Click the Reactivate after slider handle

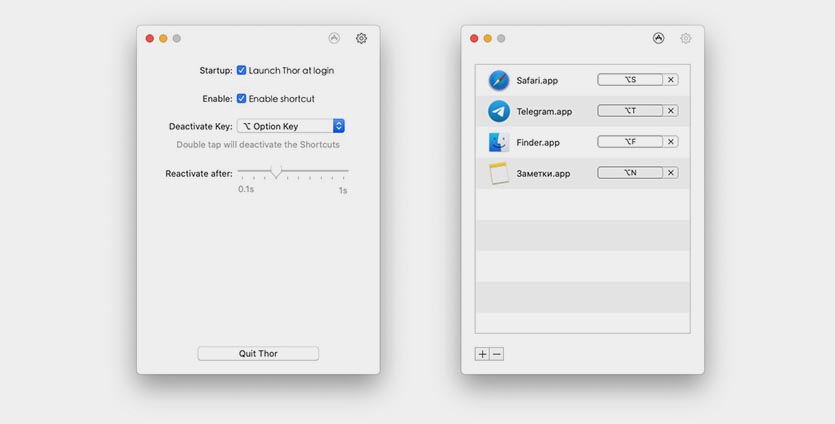275,172
